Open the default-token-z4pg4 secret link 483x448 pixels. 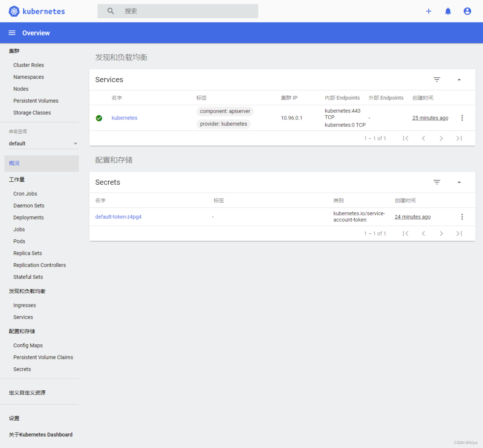(x=118, y=217)
